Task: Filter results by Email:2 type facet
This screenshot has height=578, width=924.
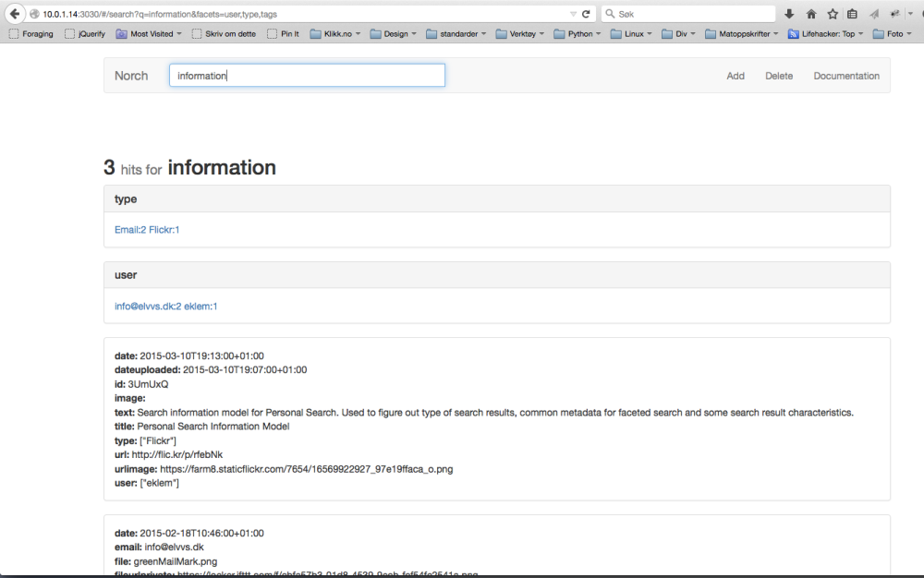Action: point(130,229)
